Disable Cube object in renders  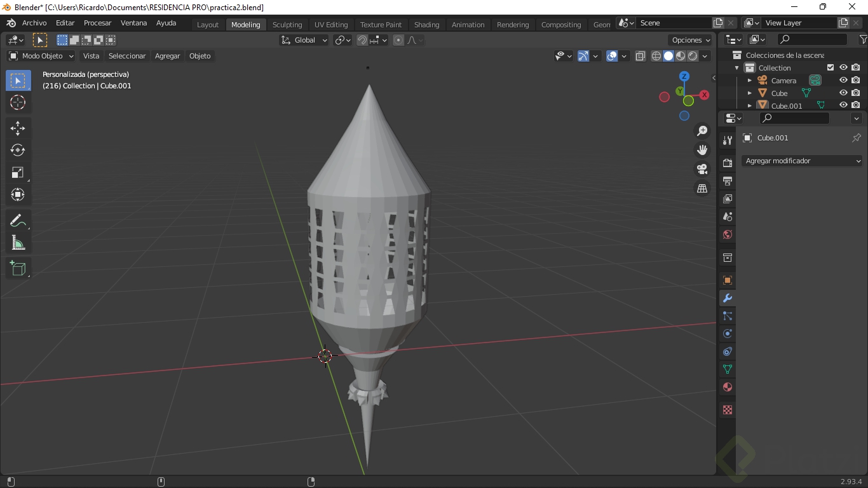[x=856, y=93]
